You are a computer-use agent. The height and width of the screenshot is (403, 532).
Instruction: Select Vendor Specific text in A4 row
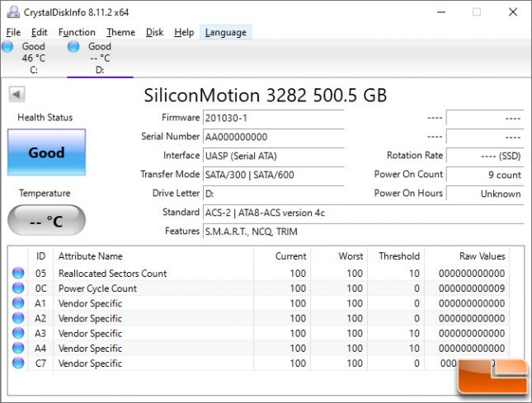coord(90,348)
